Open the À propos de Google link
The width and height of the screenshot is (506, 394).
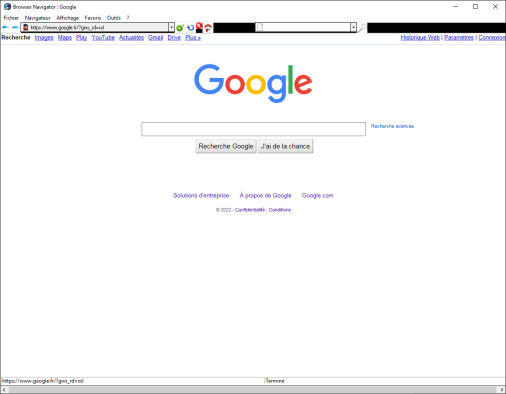tap(265, 195)
